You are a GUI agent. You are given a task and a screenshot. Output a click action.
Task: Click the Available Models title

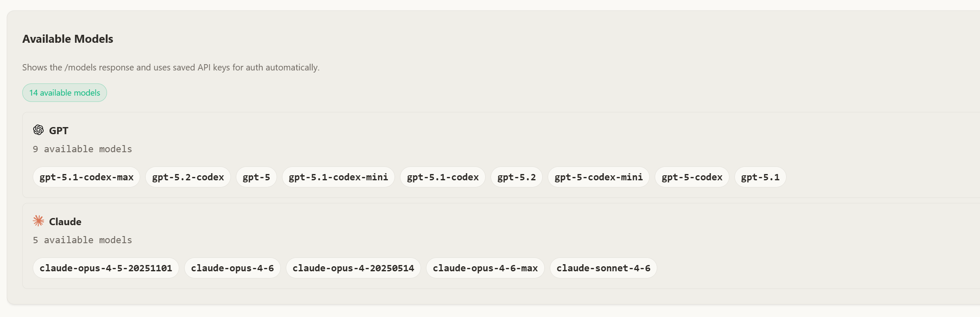(x=68, y=39)
